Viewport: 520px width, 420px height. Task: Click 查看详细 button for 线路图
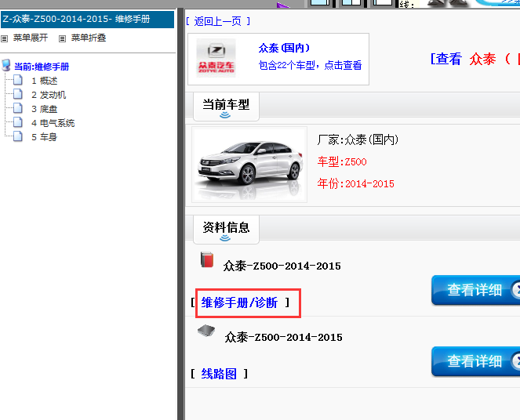click(475, 361)
